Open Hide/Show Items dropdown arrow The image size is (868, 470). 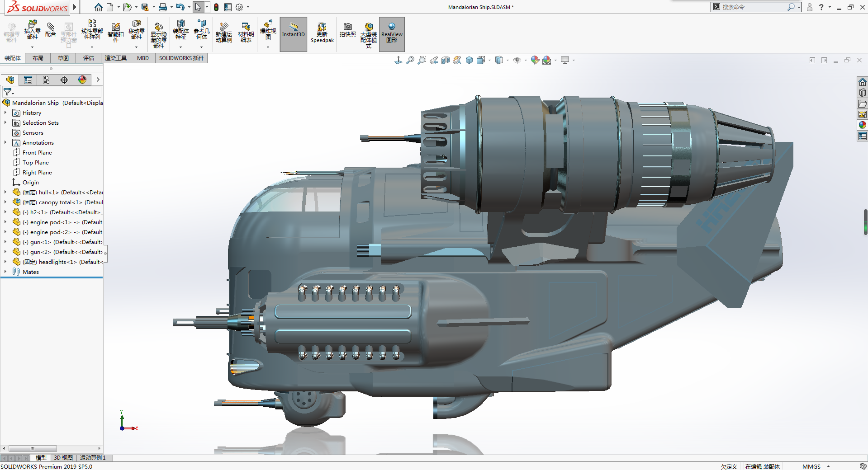tap(526, 60)
